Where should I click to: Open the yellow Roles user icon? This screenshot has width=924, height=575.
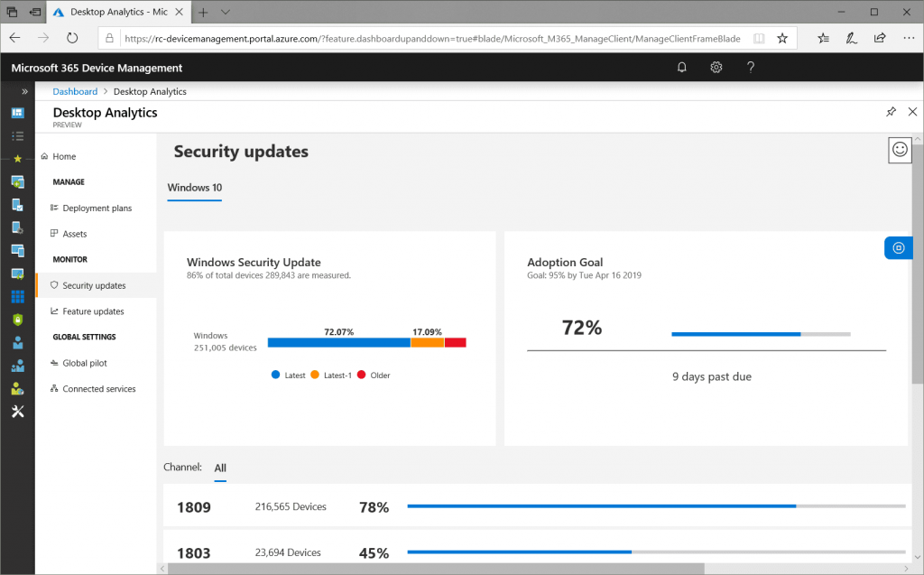click(18, 389)
